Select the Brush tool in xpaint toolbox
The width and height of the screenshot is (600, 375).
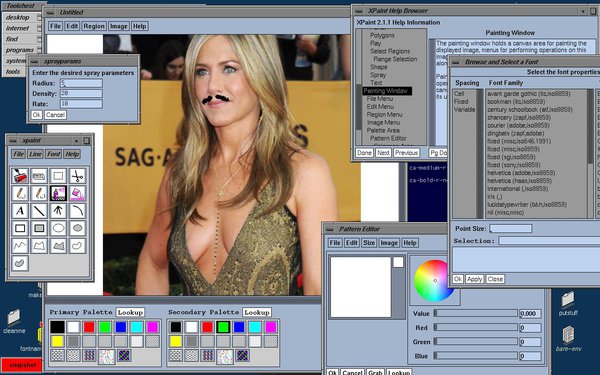click(x=20, y=176)
